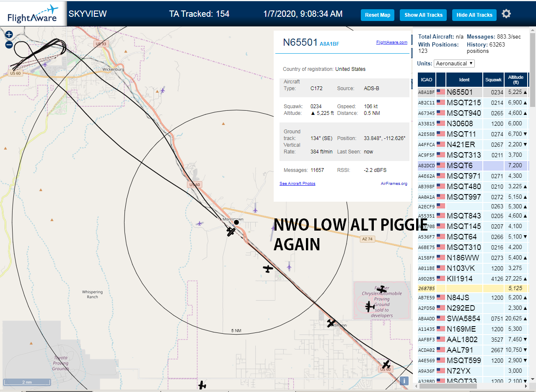Screen dimensions: 536x392
Task: Sort table by ICAO column header
Action: click(x=427, y=80)
